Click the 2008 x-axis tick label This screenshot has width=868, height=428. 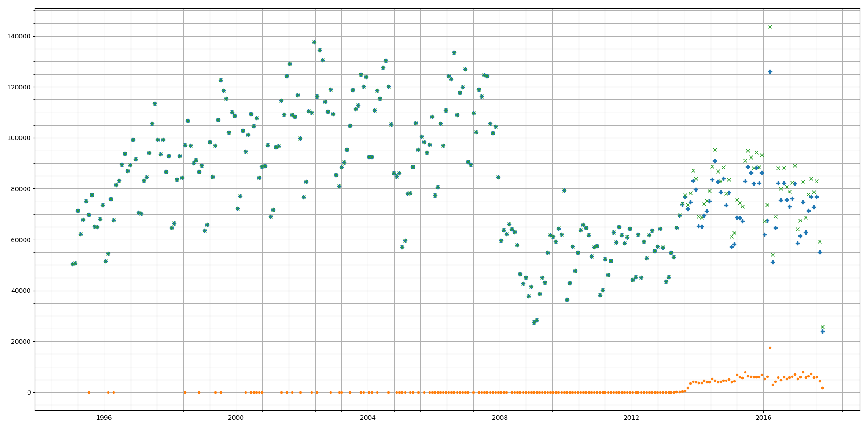tap(500, 418)
